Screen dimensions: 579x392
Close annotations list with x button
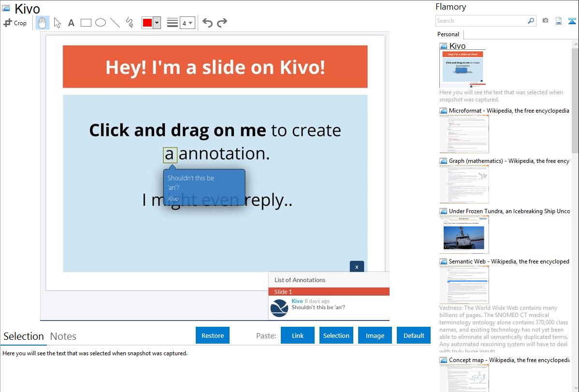[357, 267]
